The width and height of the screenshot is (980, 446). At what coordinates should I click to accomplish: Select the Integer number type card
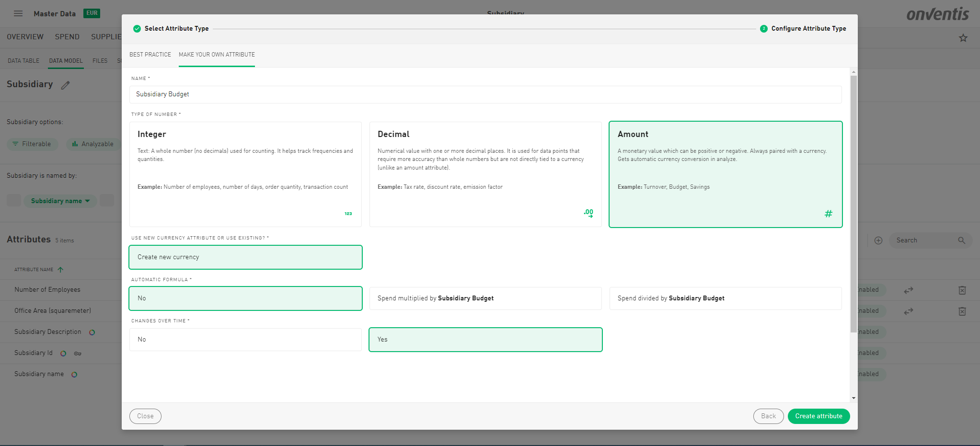click(x=245, y=174)
